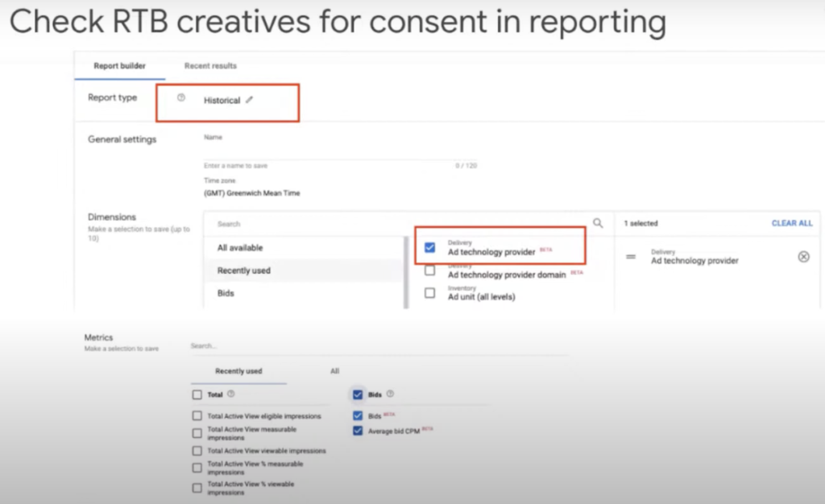Open the GMT Greenwich Mean Time time zone selector

click(252, 193)
